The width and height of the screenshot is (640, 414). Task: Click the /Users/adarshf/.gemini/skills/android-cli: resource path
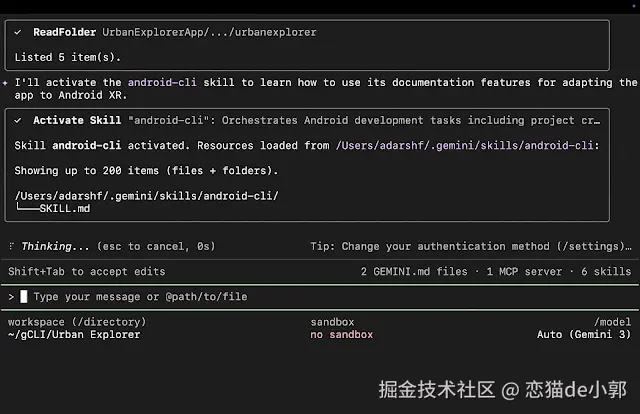click(467, 145)
